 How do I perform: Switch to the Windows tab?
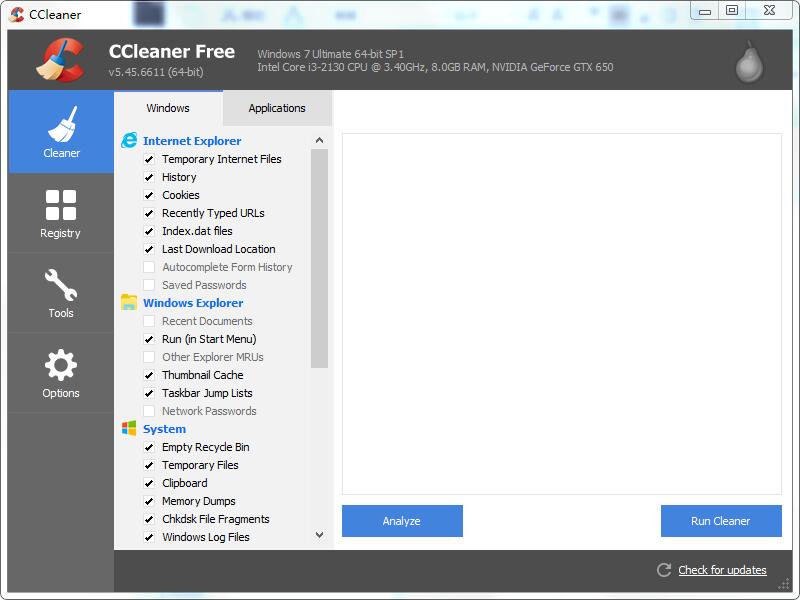168,108
